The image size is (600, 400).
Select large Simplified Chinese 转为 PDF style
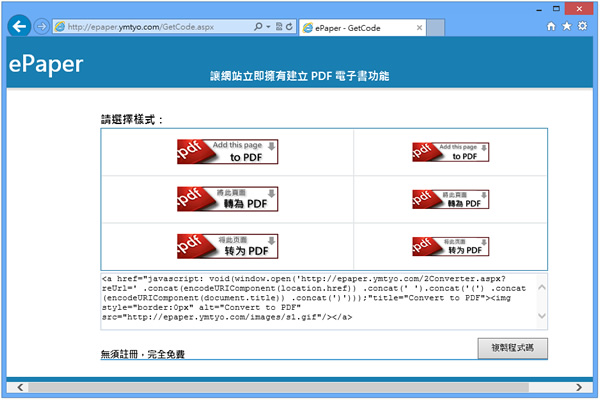[x=228, y=247]
